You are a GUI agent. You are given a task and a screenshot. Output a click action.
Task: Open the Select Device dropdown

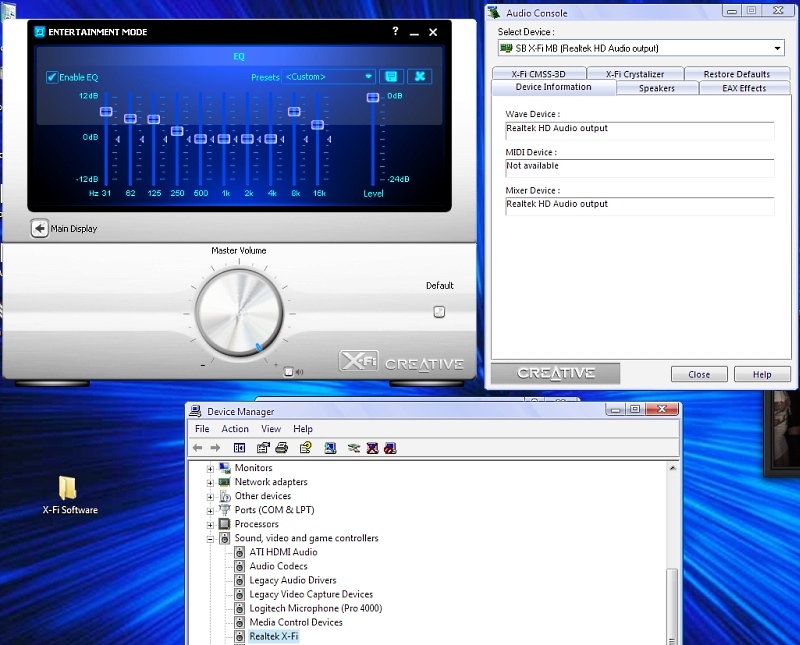tap(776, 47)
